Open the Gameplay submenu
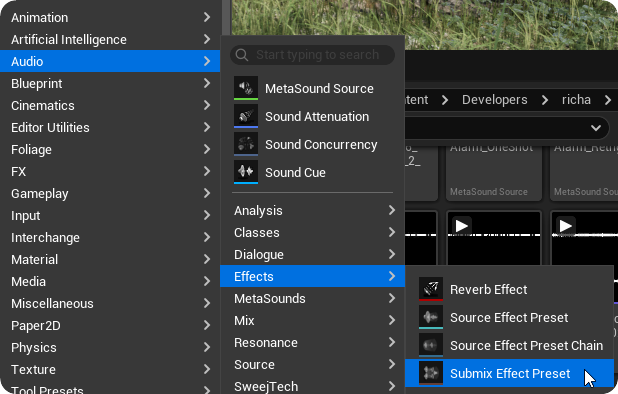618x394 pixels. coord(110,193)
